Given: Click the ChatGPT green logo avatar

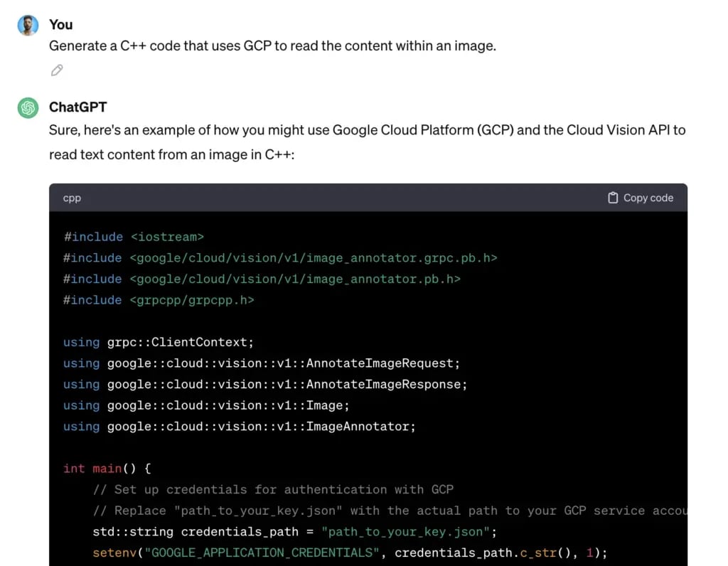Looking at the screenshot, I should pos(28,108).
